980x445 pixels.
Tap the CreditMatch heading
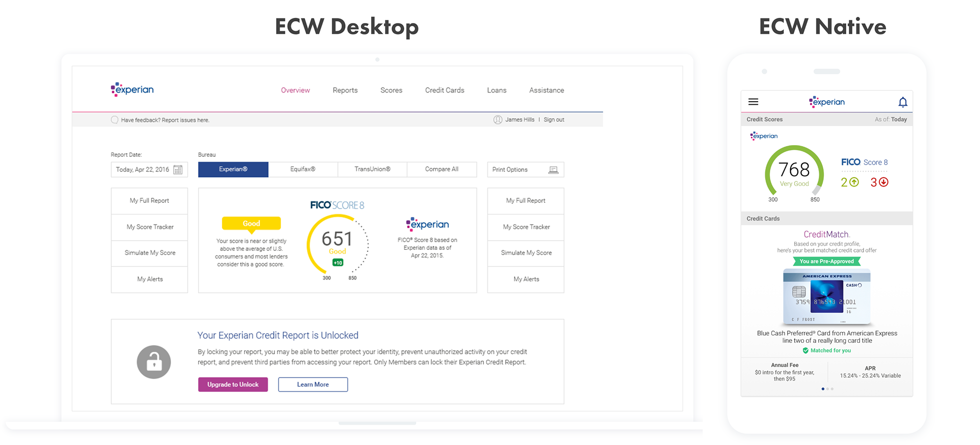click(x=826, y=234)
